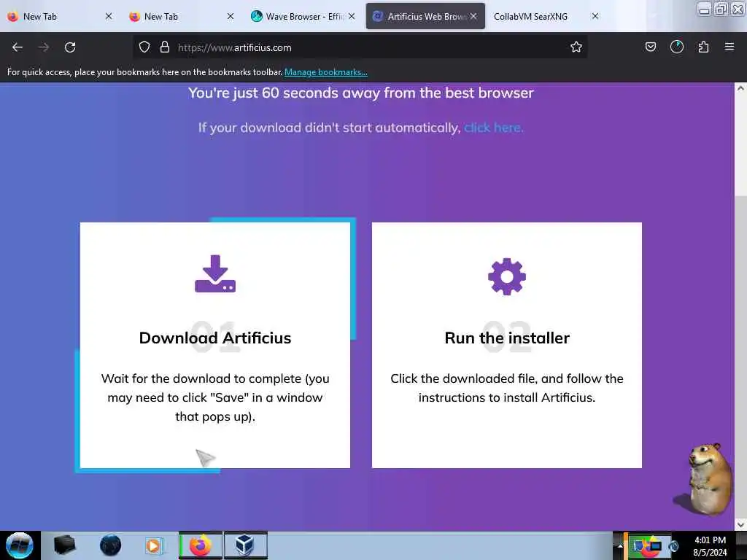
Task: Close the CollabVM SearXNG tab
Action: point(595,16)
